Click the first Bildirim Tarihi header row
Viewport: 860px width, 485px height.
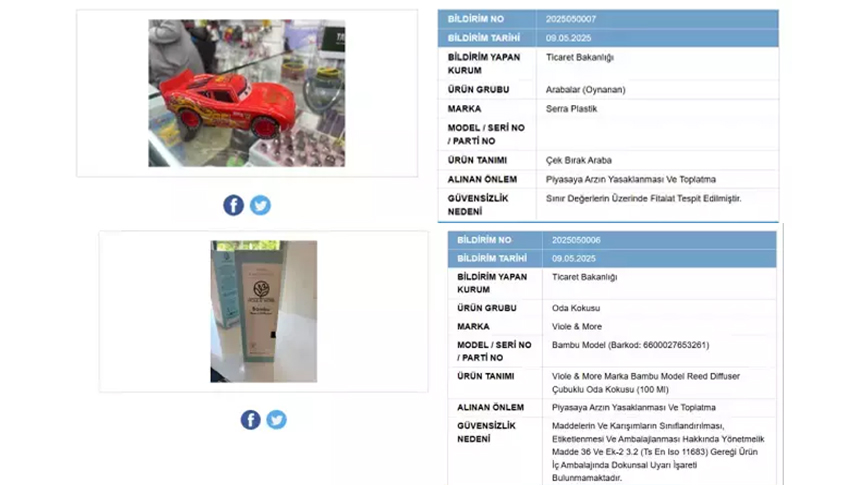coord(608,38)
